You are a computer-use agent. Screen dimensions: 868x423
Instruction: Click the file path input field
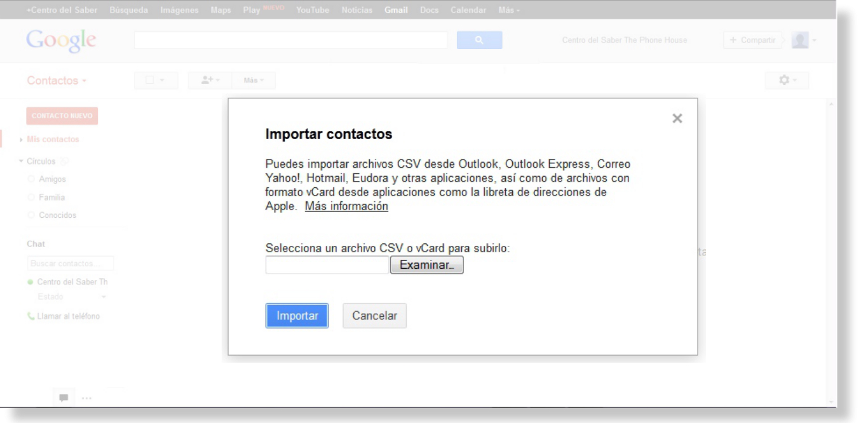click(x=327, y=265)
